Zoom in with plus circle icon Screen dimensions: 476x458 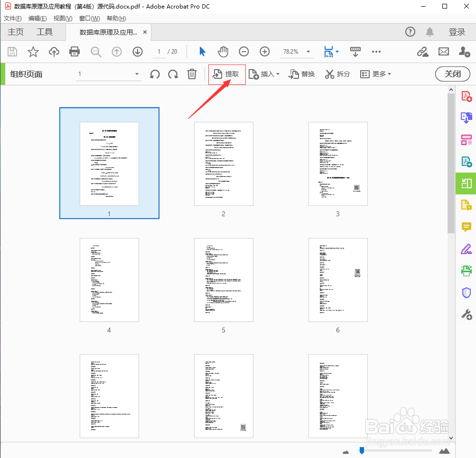click(265, 52)
